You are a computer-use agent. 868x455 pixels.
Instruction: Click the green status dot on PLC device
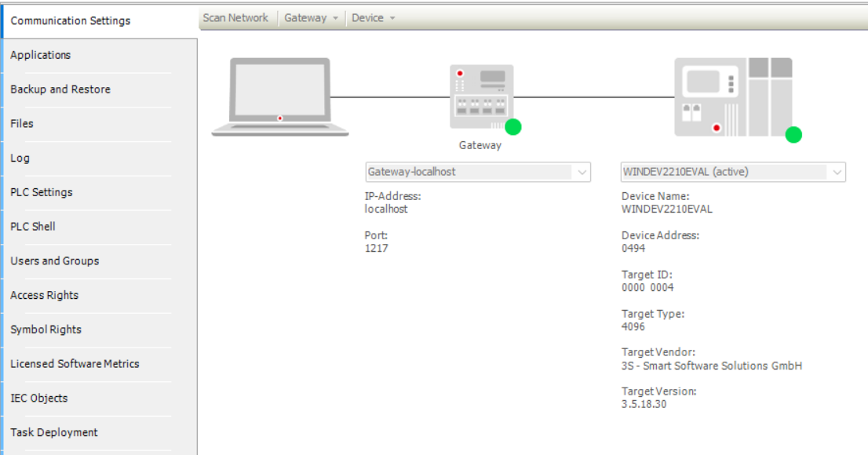(x=793, y=134)
